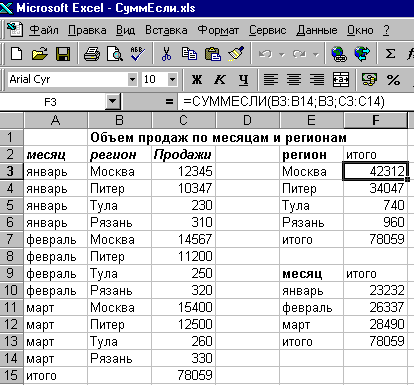Open the Сервис menu
Screen dimensions: 414x385
(x=268, y=30)
